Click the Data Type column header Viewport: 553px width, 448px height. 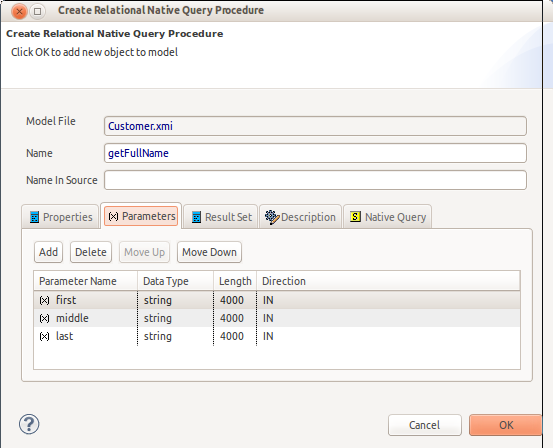tap(175, 281)
